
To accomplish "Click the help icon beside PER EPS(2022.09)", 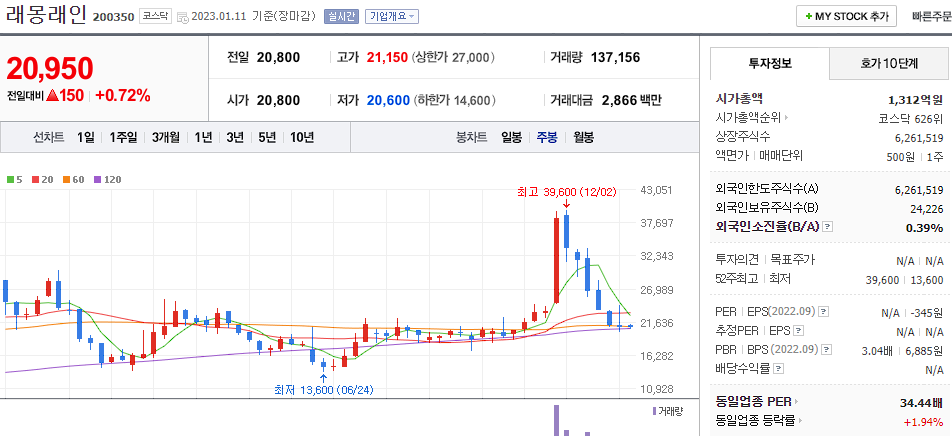I will pos(823,312).
